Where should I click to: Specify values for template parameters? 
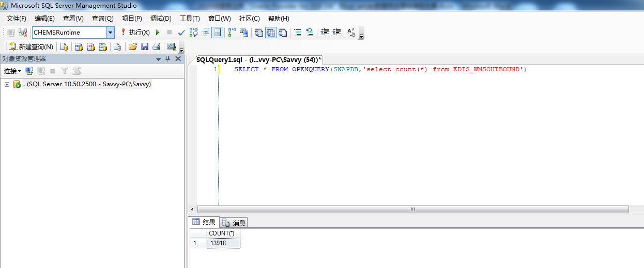(x=351, y=33)
